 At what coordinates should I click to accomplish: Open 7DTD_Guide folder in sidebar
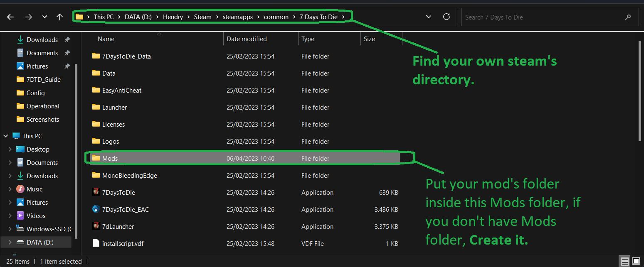click(x=43, y=80)
